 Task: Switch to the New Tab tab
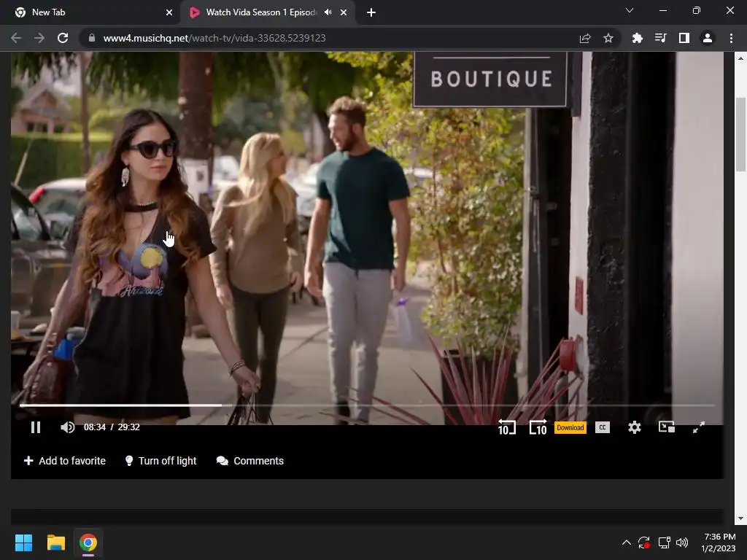click(x=90, y=12)
